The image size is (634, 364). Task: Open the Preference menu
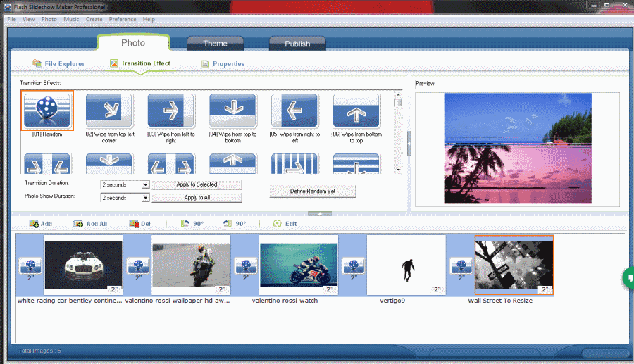click(x=123, y=19)
